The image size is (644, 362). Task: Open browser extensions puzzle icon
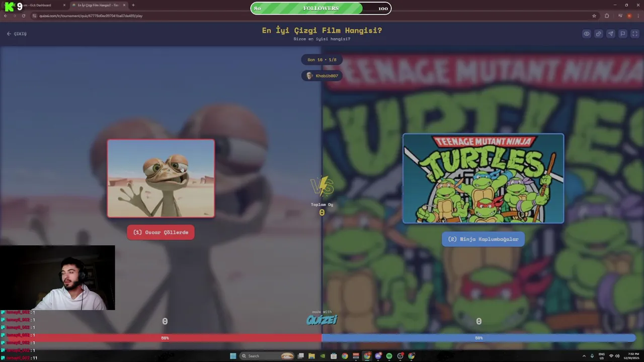coord(607,16)
